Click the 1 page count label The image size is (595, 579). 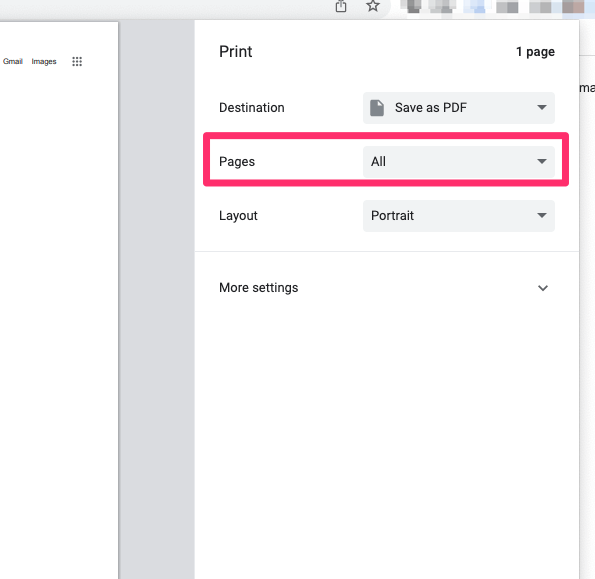tap(535, 52)
